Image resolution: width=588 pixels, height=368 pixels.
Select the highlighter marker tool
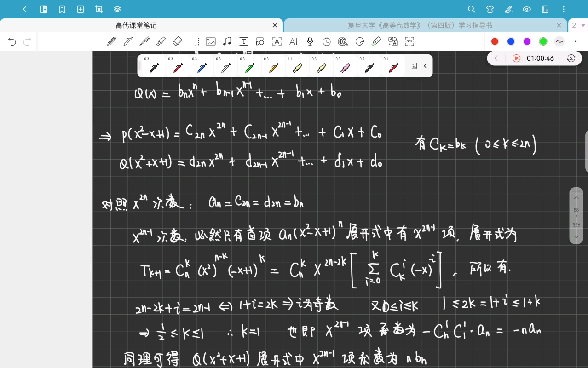161,41
